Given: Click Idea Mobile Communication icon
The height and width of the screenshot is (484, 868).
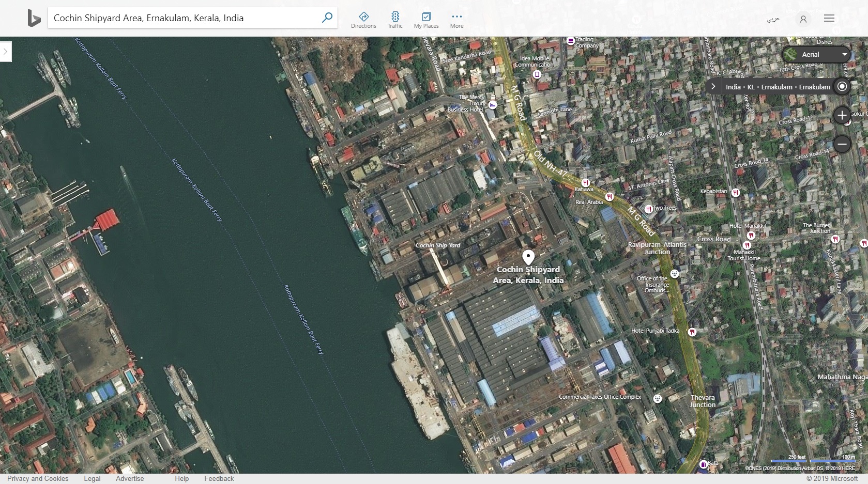Looking at the screenshot, I should pos(537,74).
